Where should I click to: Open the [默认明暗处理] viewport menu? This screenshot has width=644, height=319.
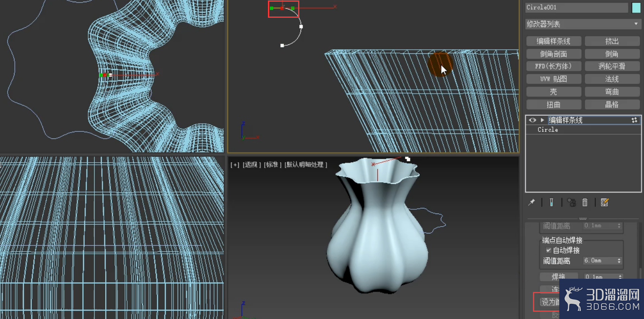tap(306, 164)
